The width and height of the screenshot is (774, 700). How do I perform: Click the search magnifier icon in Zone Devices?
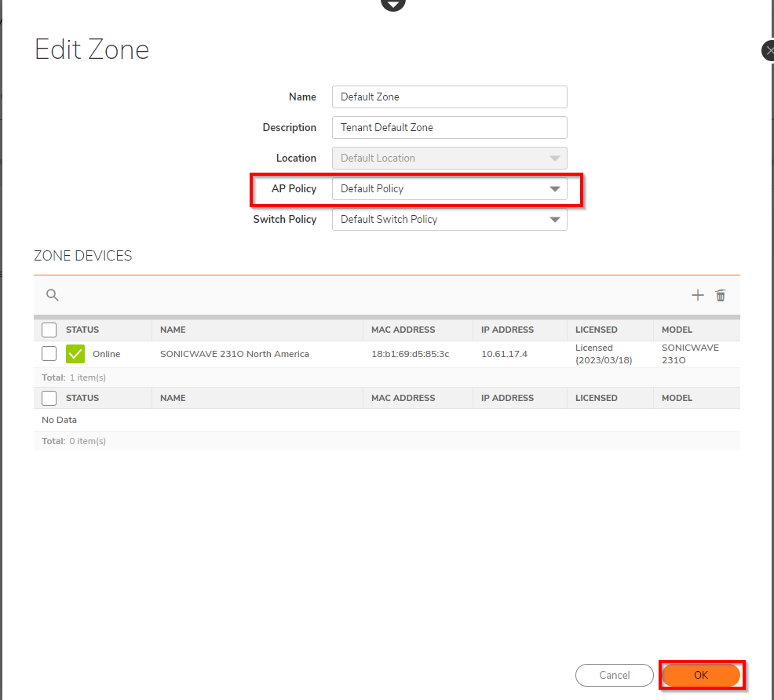coord(53,295)
